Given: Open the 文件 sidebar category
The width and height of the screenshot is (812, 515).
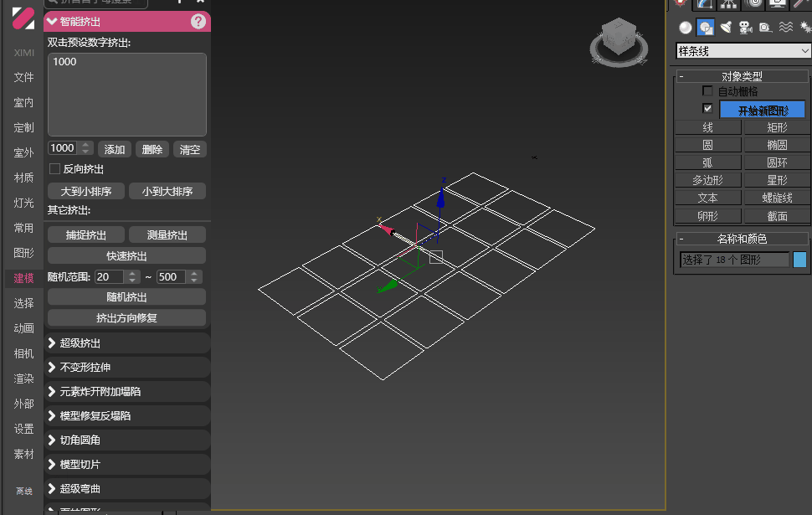Looking at the screenshot, I should click(23, 77).
